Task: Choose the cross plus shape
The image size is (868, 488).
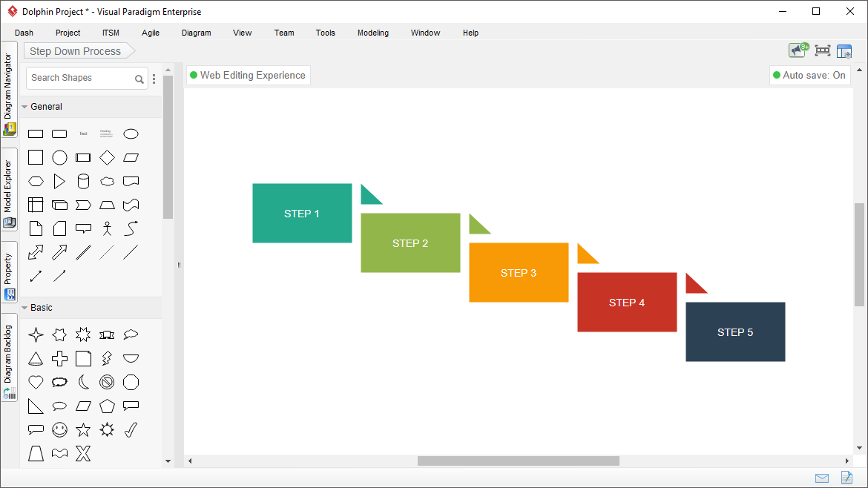Action: point(59,358)
